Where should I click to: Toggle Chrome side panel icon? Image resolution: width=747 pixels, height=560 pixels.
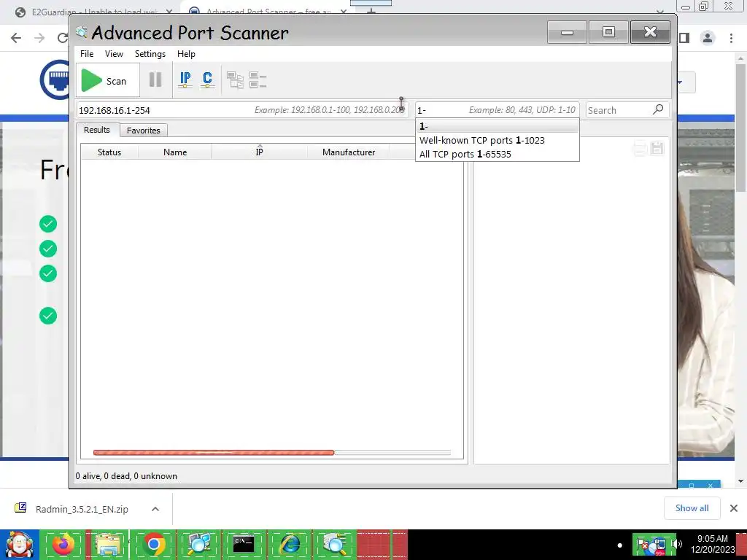(684, 38)
